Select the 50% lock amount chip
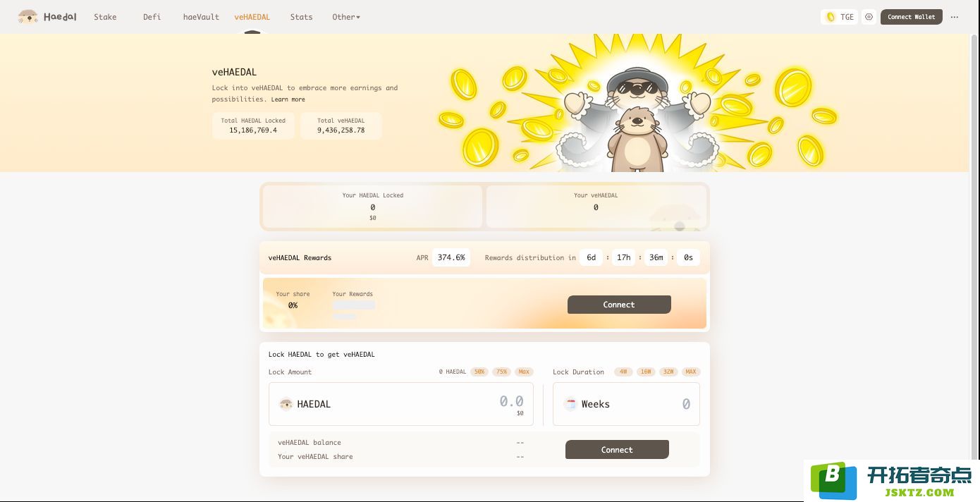Screen dimensions: 980x502 480,372
